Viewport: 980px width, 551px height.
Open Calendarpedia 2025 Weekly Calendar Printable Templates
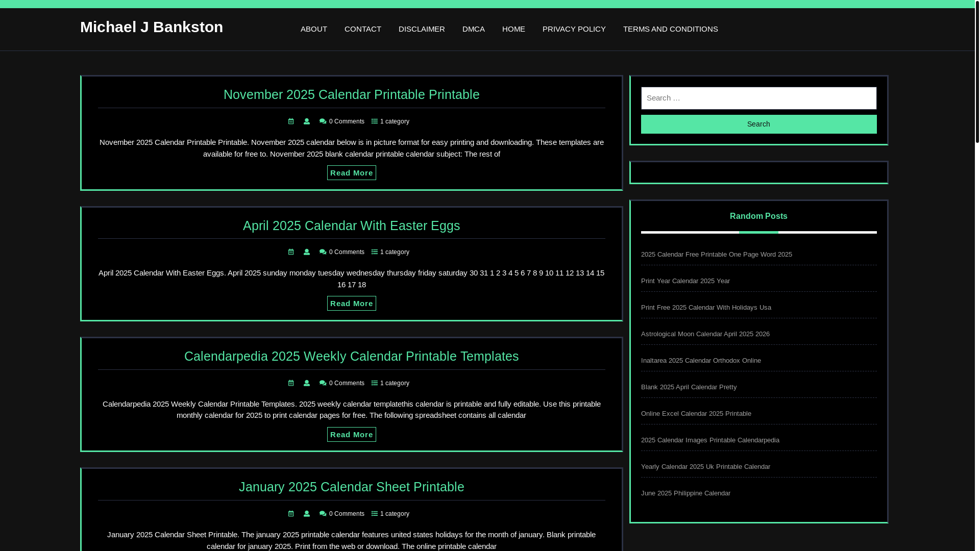[x=352, y=356]
